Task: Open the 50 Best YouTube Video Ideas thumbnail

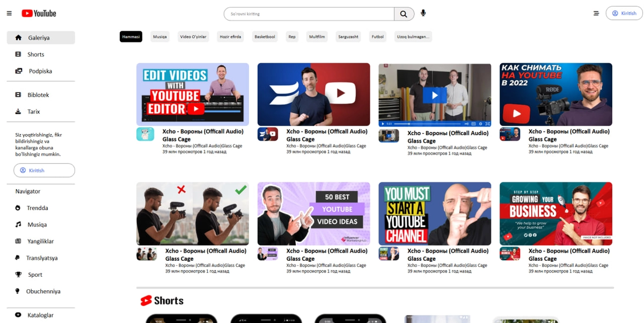Action: tap(314, 214)
